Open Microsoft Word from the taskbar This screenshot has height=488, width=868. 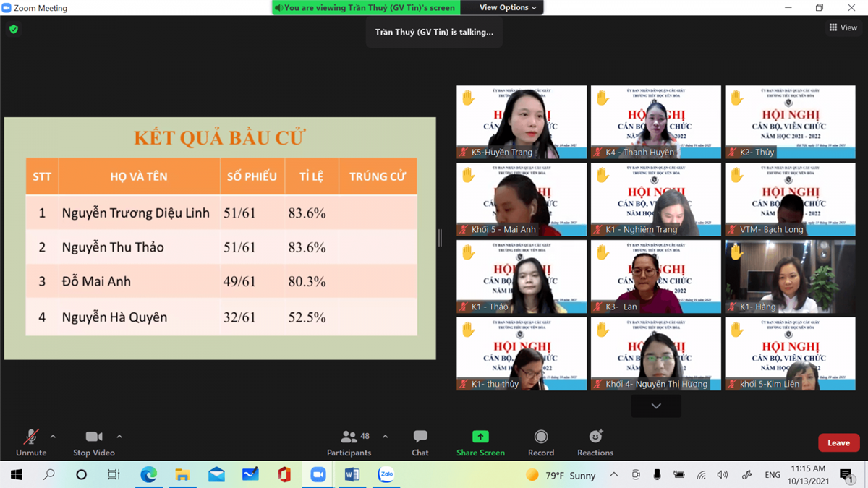[x=352, y=475]
